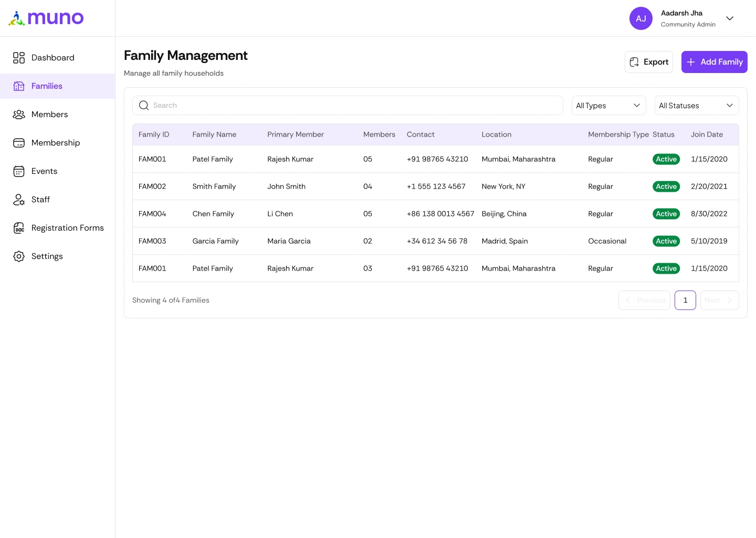Click the Status column header
Image resolution: width=756 pixels, height=538 pixels.
coord(664,134)
